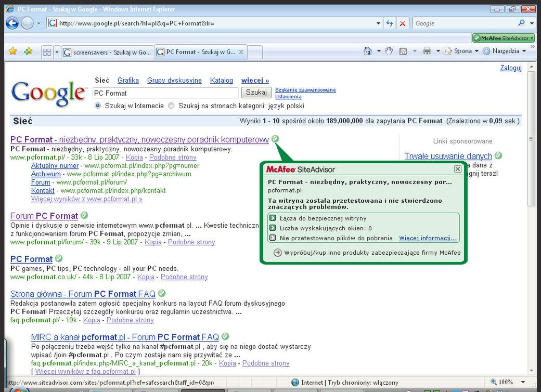Close the PC Format tab with its X
Image resolution: width=541 pixels, height=392 pixels.
click(241, 52)
